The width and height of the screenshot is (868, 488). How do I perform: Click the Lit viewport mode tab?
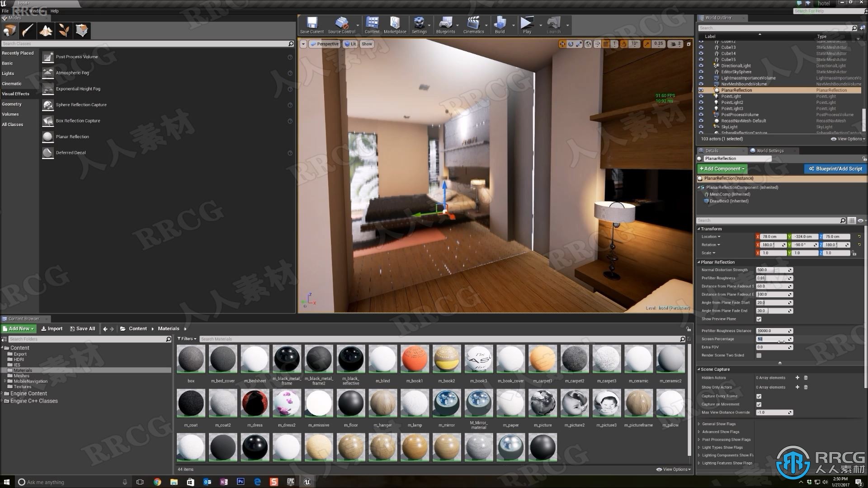[352, 43]
